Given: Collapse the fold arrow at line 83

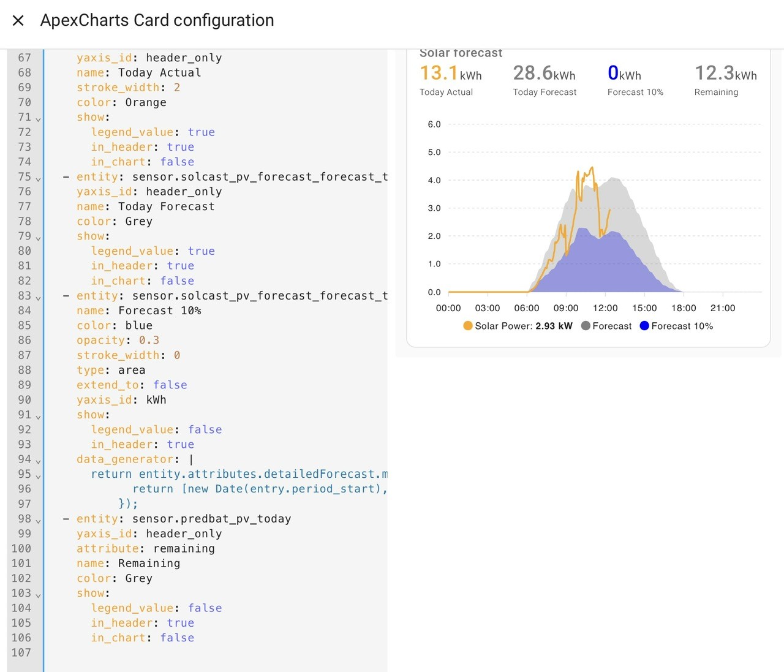Looking at the screenshot, I should (x=38, y=297).
